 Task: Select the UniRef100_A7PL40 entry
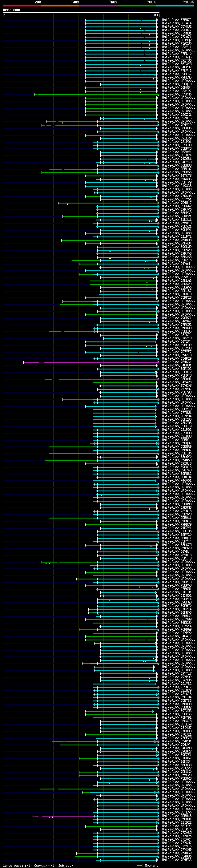(177, 54)
